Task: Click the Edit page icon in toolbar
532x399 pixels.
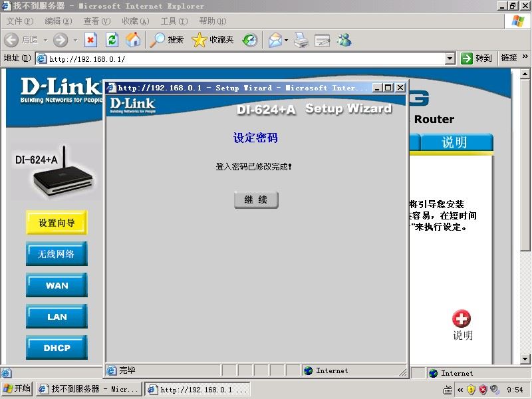Action: [323, 40]
